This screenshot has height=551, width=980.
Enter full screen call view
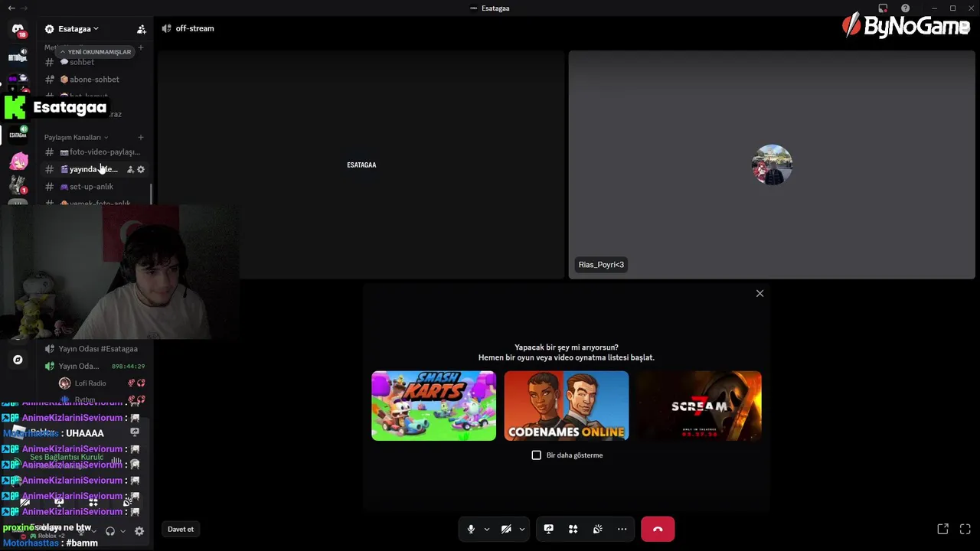tap(965, 529)
